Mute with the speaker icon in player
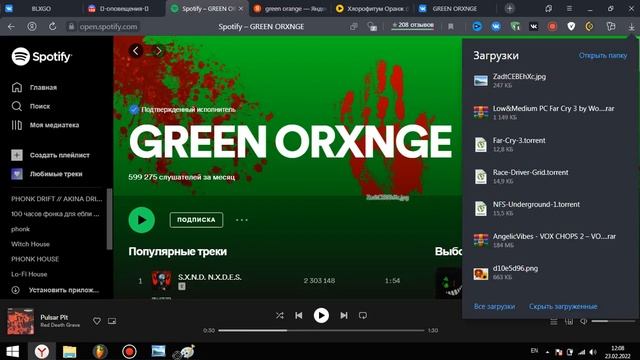This screenshot has width=640, height=360. [584, 322]
